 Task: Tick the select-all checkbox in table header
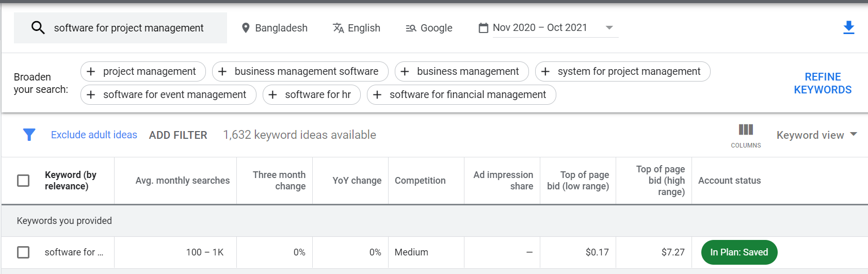point(23,181)
